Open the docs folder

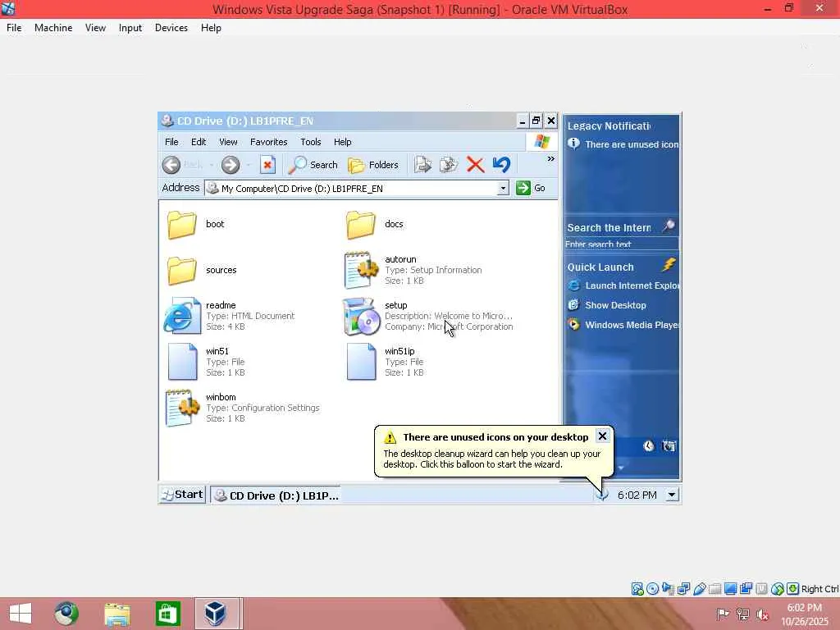361,224
